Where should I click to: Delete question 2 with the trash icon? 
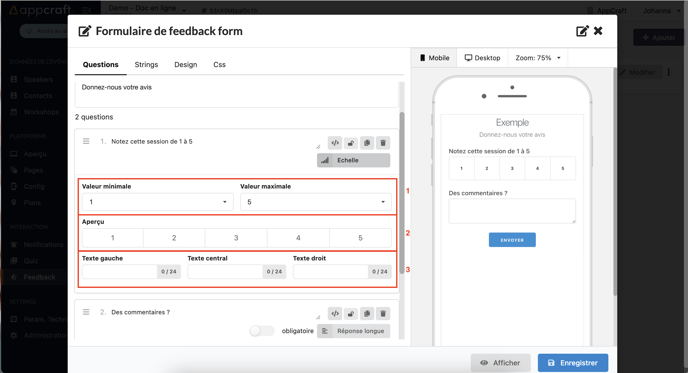tap(383, 313)
